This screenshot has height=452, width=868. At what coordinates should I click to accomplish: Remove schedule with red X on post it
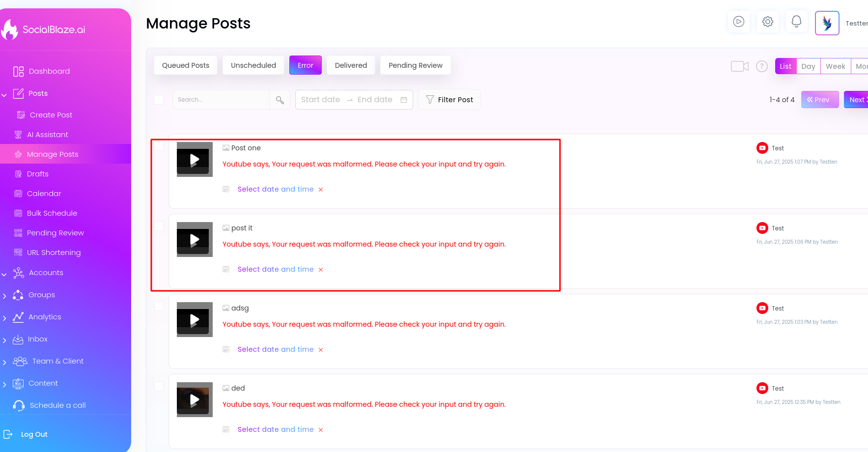(321, 270)
